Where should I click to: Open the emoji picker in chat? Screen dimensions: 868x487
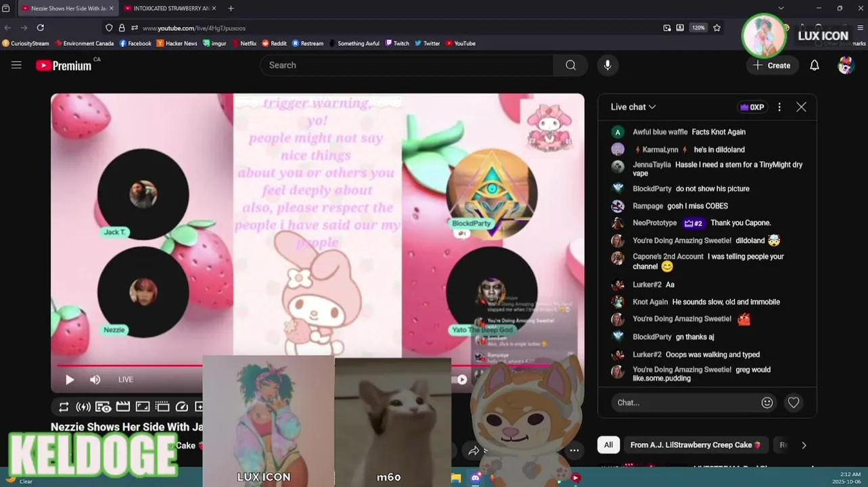point(767,402)
